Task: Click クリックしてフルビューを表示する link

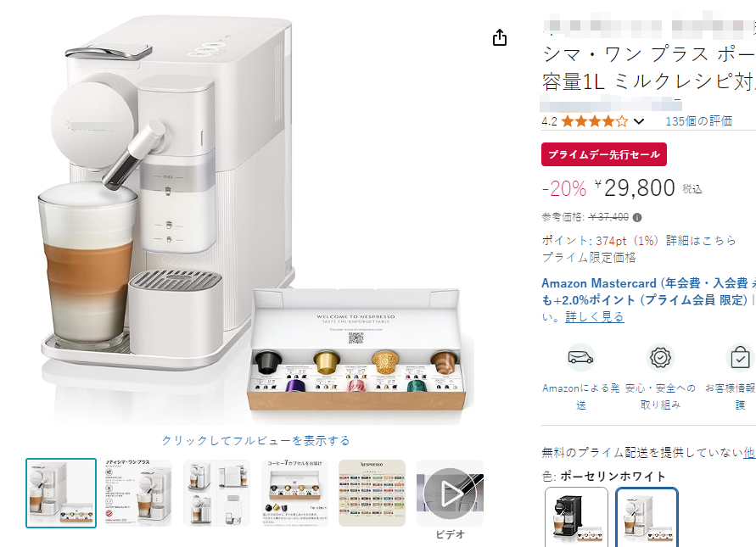Action: (x=255, y=440)
